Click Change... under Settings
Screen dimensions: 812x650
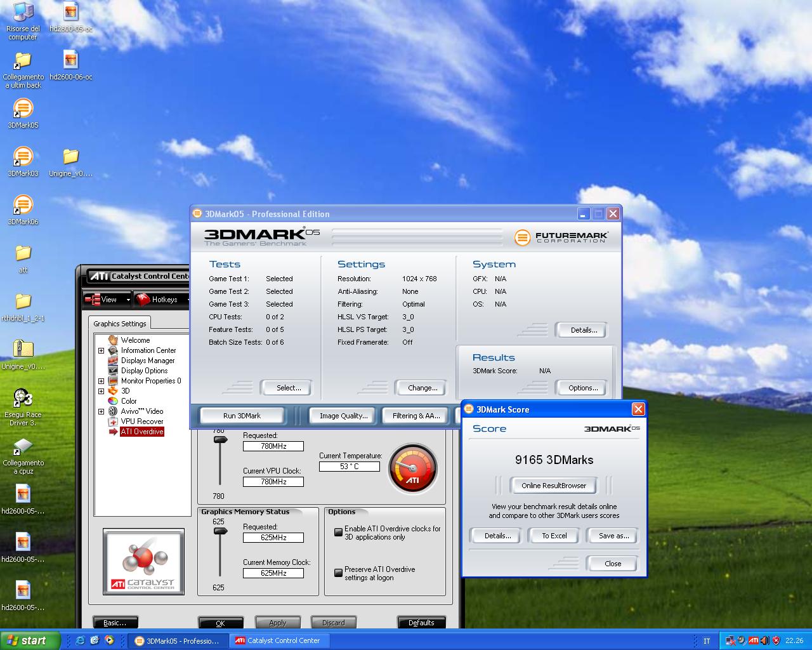pos(422,388)
